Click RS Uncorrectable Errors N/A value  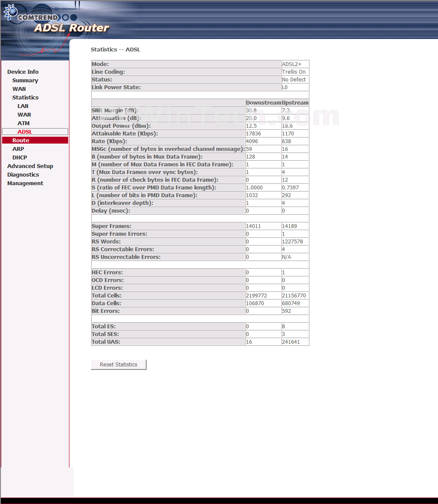pos(287,257)
